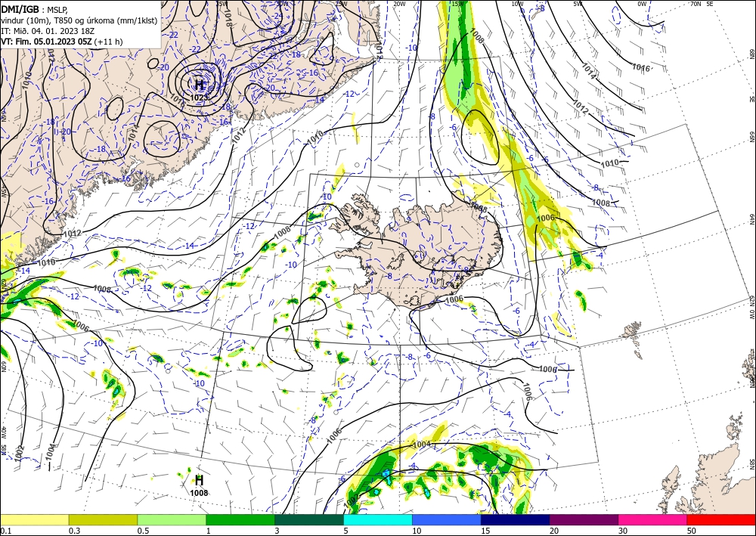756x536 pixels.
Task: Click the 70N 5E corner coordinate label
Action: (x=702, y=4)
